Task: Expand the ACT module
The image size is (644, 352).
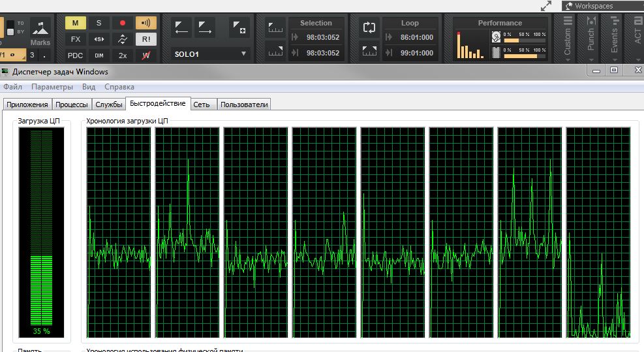Action: point(637,38)
